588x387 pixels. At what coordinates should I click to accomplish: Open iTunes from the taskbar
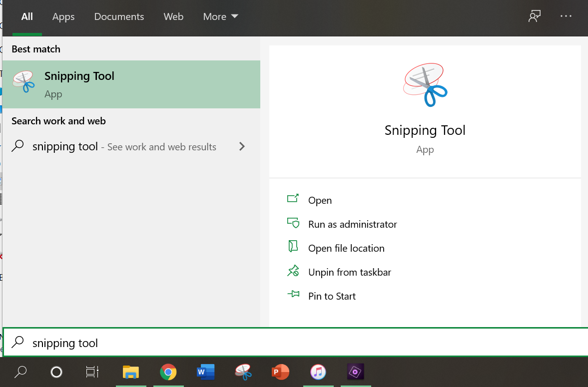point(318,372)
